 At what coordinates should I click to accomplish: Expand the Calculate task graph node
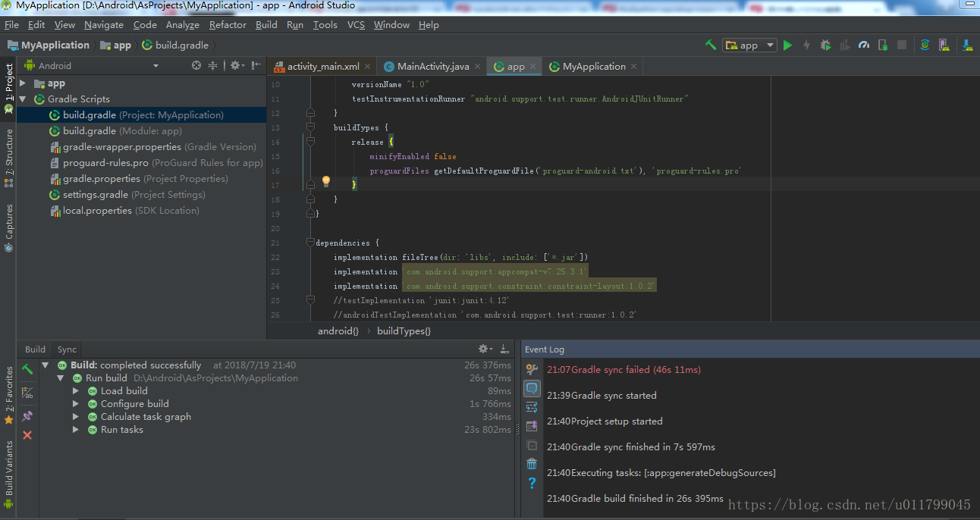tap(76, 417)
